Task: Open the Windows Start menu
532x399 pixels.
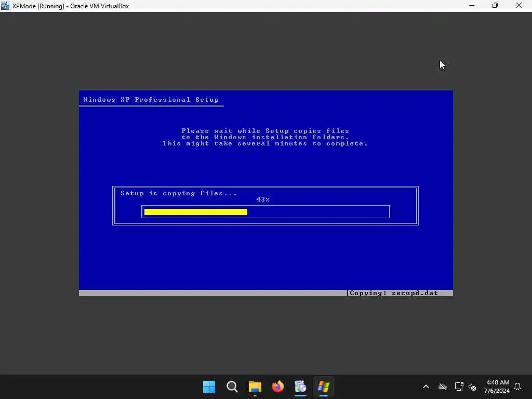Action: (209, 387)
